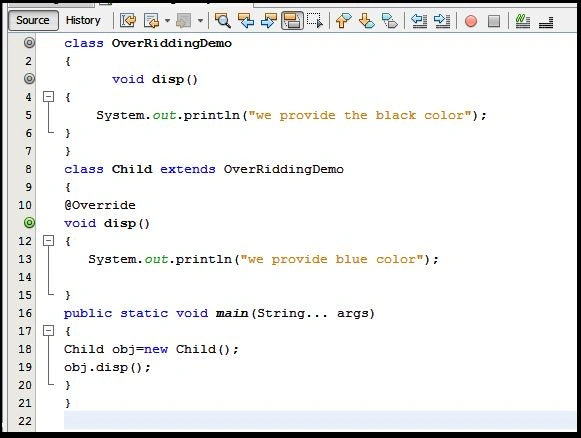Collapse code fold at line 12

49,241
